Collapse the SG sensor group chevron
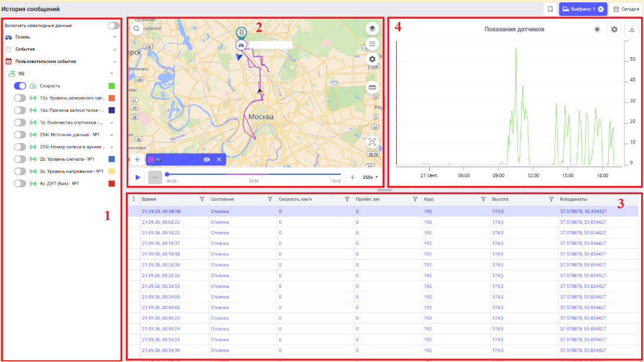Image resolution: width=644 pixels, height=362 pixels. tap(112, 74)
